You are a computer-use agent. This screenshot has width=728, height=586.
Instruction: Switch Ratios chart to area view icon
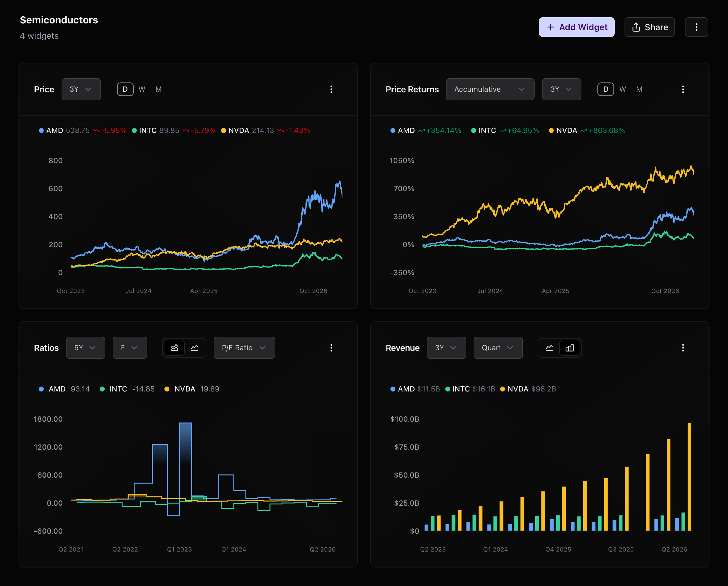point(174,348)
